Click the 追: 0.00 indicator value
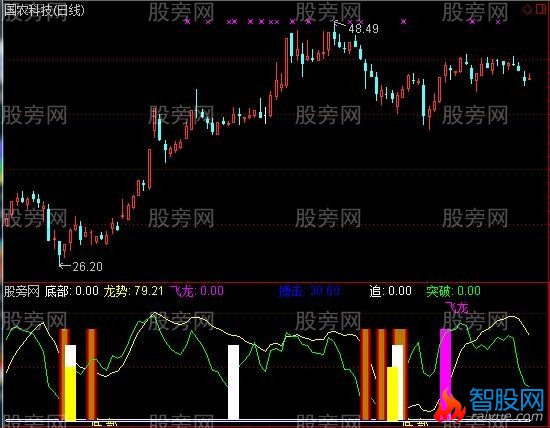550x428 pixels. (x=390, y=291)
